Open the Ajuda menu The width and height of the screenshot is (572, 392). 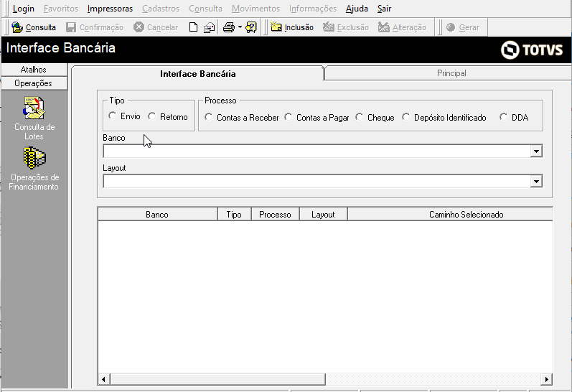pyautogui.click(x=357, y=9)
